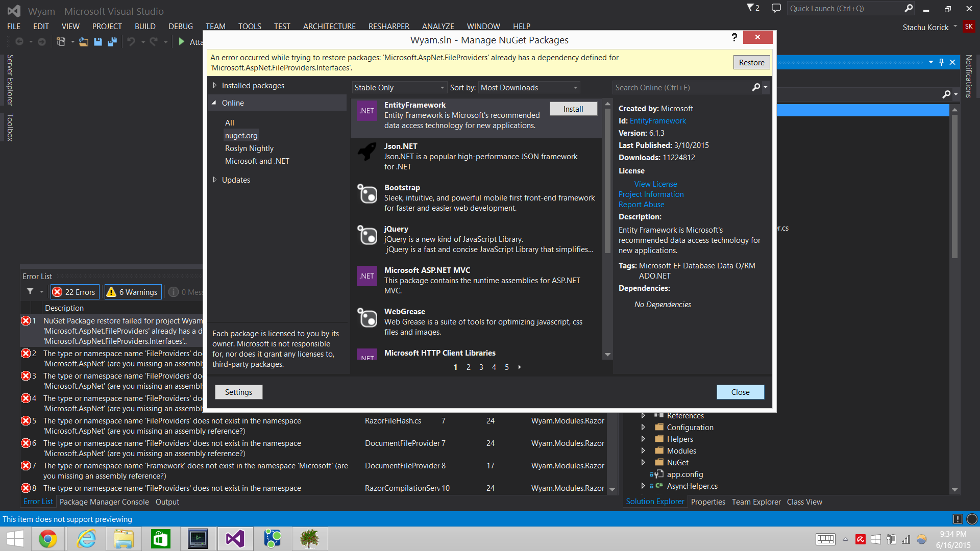Open the ARCHITECTURE menu
The height and width of the screenshot is (551, 980).
click(329, 26)
